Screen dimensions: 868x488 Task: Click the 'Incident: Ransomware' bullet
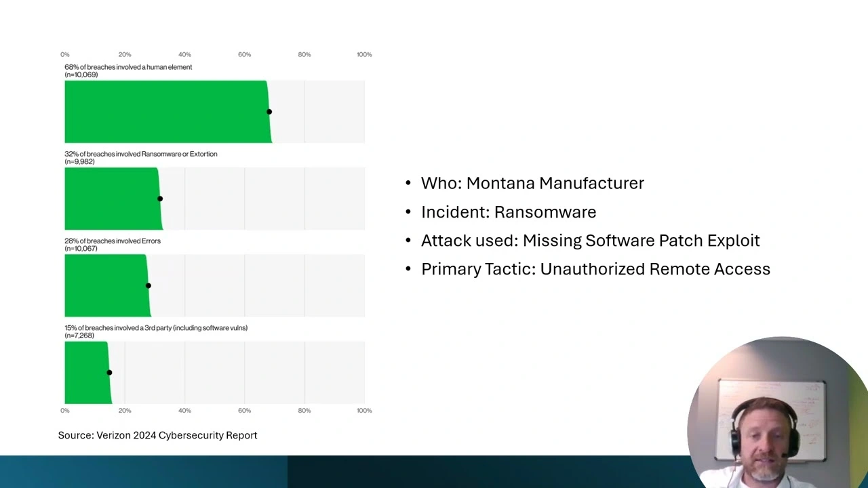(x=509, y=211)
